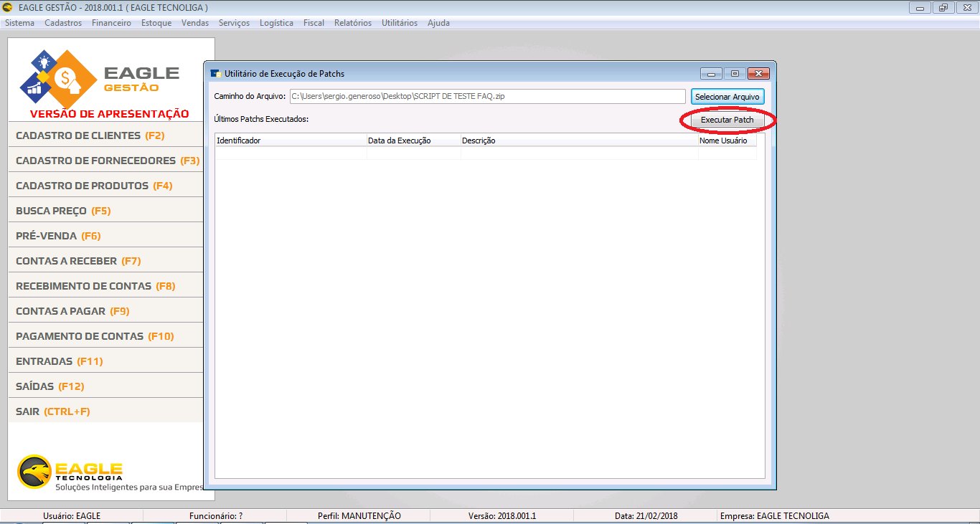Minimize the patch utility dialog
Screen dimensions: 980x524
(x=712, y=73)
